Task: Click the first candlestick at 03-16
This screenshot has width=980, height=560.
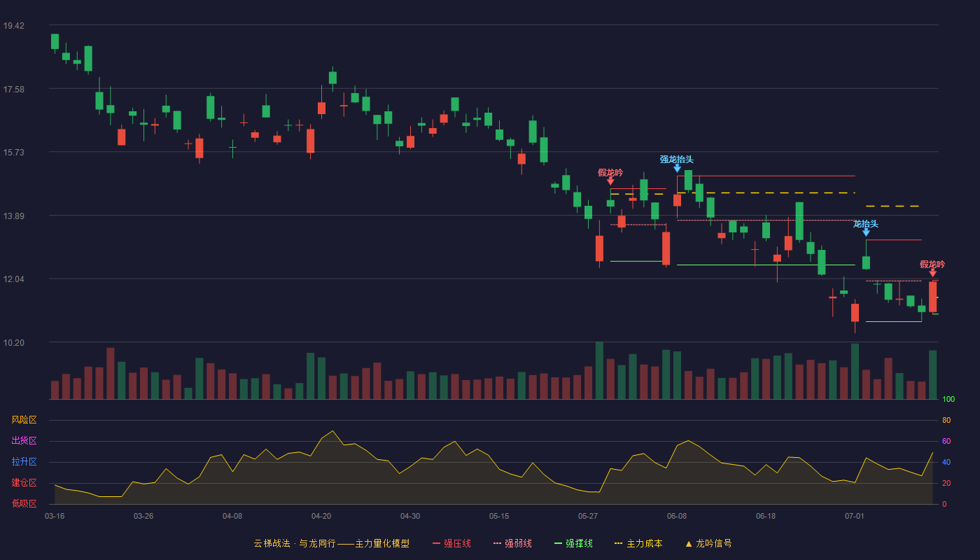Action: click(x=55, y=42)
